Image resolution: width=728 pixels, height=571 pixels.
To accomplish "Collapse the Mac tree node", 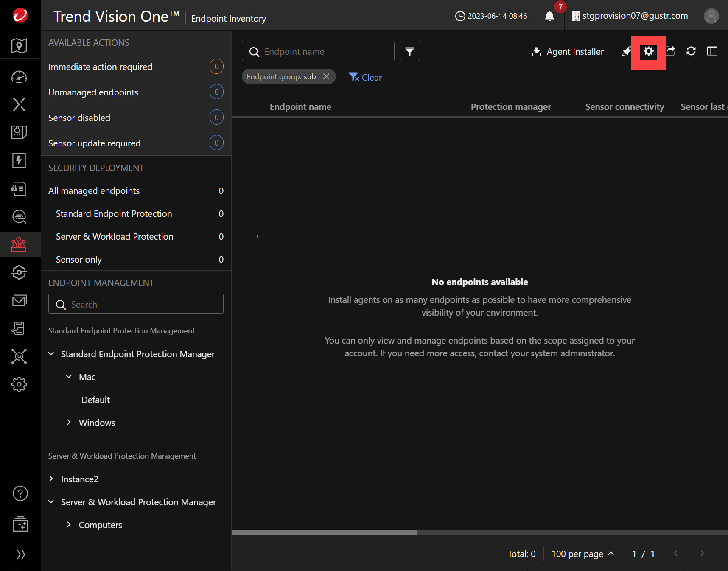I will (x=69, y=377).
